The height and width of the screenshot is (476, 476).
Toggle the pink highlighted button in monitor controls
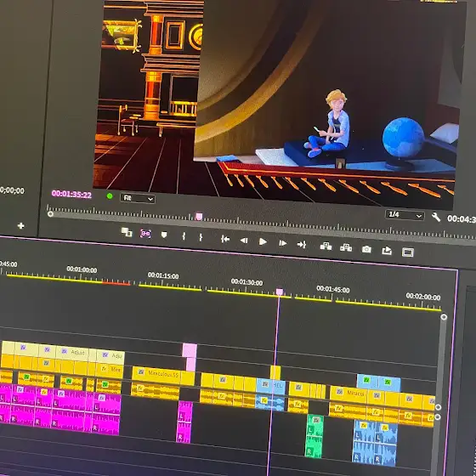coord(145,234)
